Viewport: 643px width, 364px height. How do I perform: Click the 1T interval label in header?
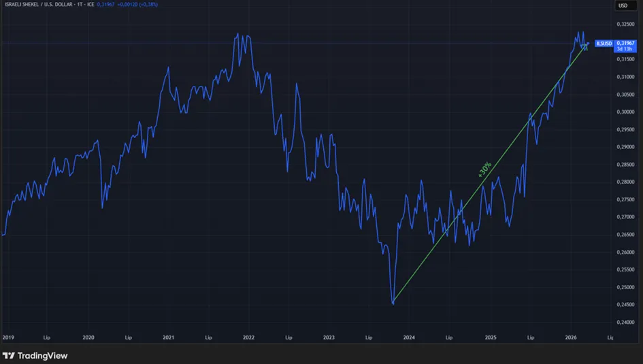(x=80, y=5)
